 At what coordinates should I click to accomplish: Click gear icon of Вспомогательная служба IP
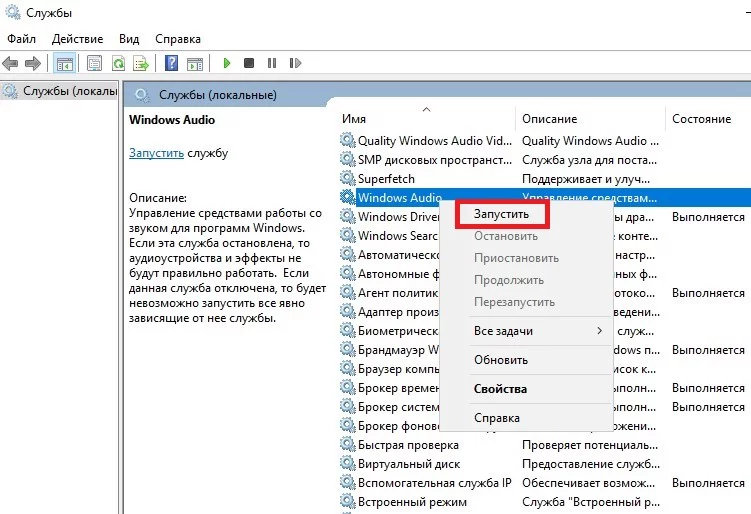pyautogui.click(x=348, y=482)
